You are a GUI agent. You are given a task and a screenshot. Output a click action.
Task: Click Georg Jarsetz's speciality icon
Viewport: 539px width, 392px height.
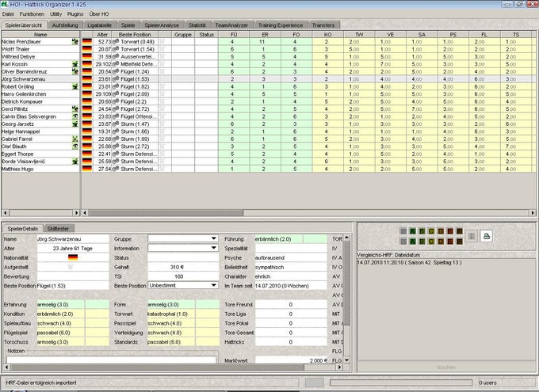(75, 124)
